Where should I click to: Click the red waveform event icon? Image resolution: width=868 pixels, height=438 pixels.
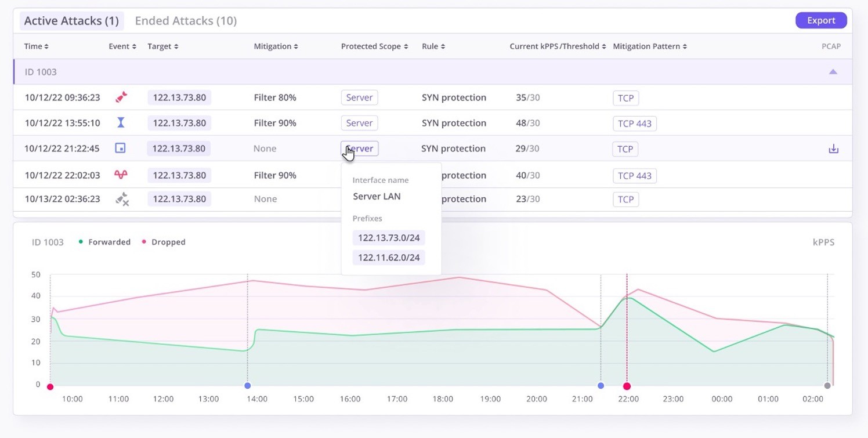point(121,174)
